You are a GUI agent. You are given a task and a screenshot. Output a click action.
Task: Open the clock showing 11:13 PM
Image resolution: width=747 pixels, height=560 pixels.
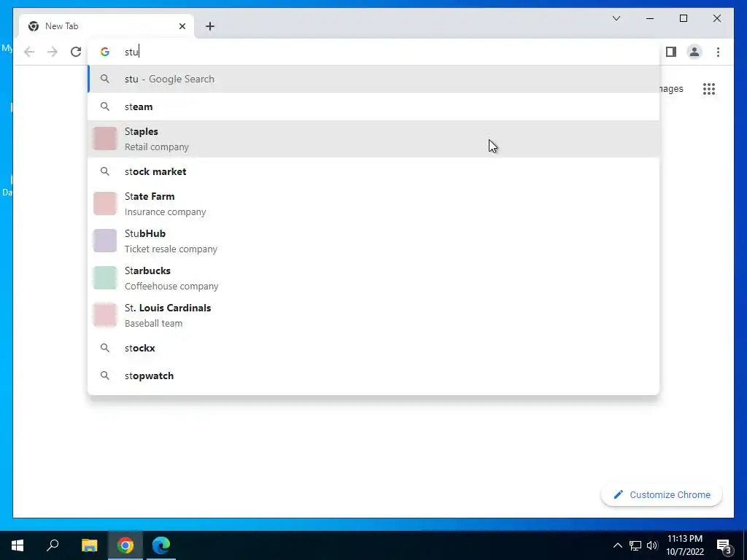click(x=685, y=545)
